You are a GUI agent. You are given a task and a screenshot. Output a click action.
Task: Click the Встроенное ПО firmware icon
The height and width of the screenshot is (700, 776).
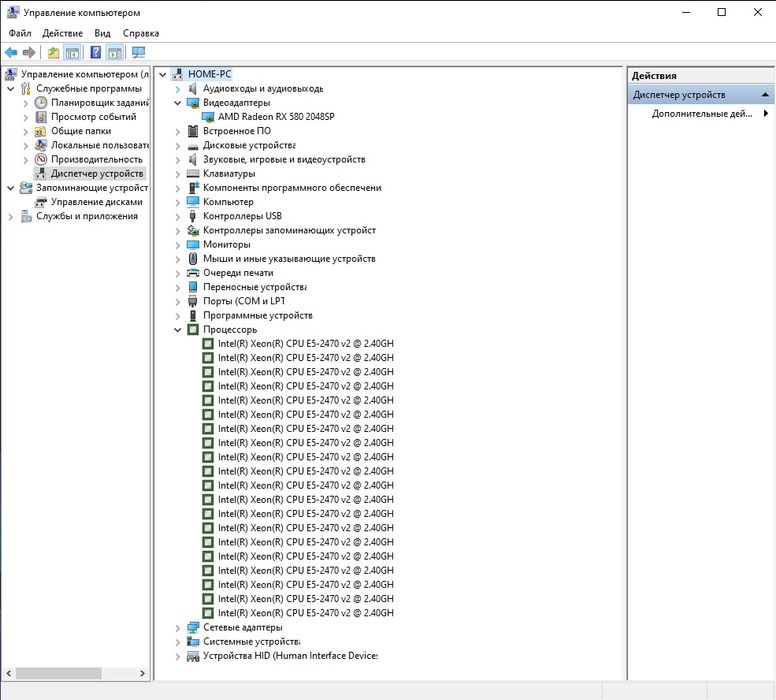pos(193,131)
